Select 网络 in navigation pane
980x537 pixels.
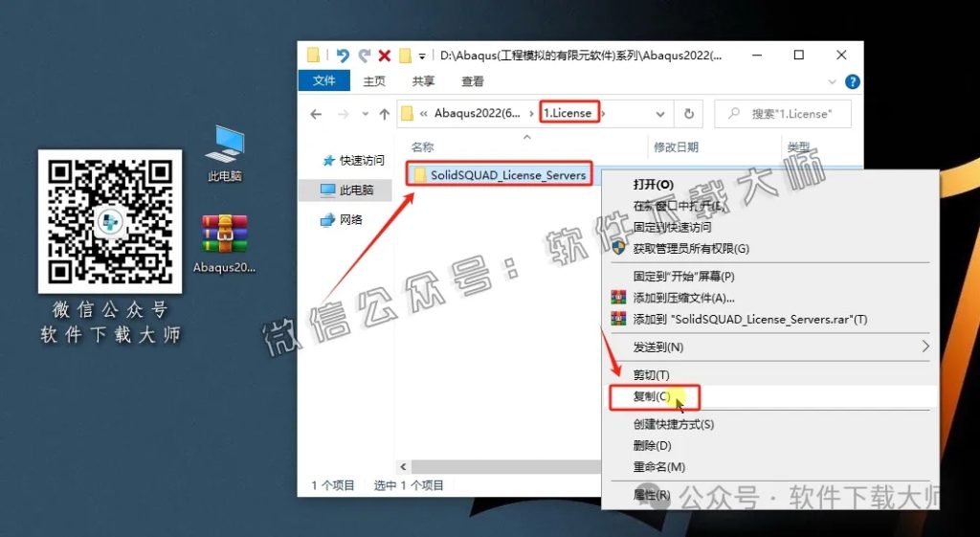point(342,219)
